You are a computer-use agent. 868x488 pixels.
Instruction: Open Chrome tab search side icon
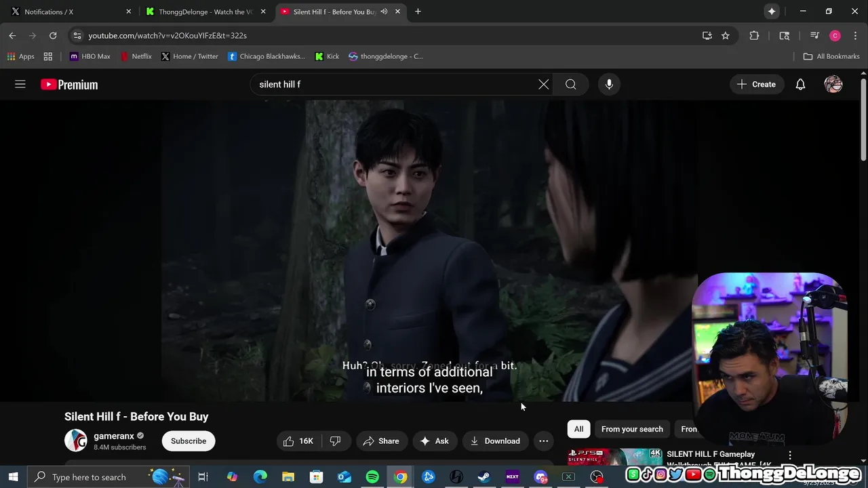[x=785, y=35]
